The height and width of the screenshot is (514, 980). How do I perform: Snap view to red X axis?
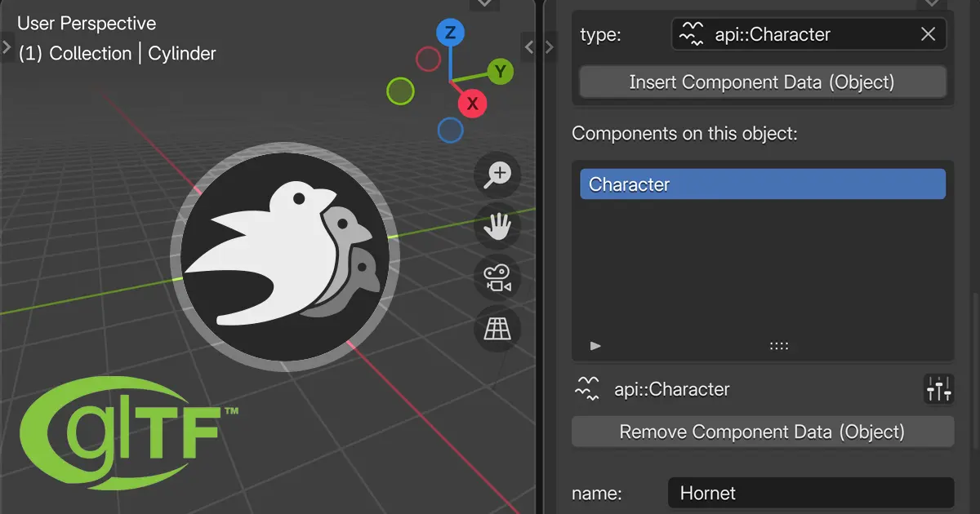click(472, 104)
